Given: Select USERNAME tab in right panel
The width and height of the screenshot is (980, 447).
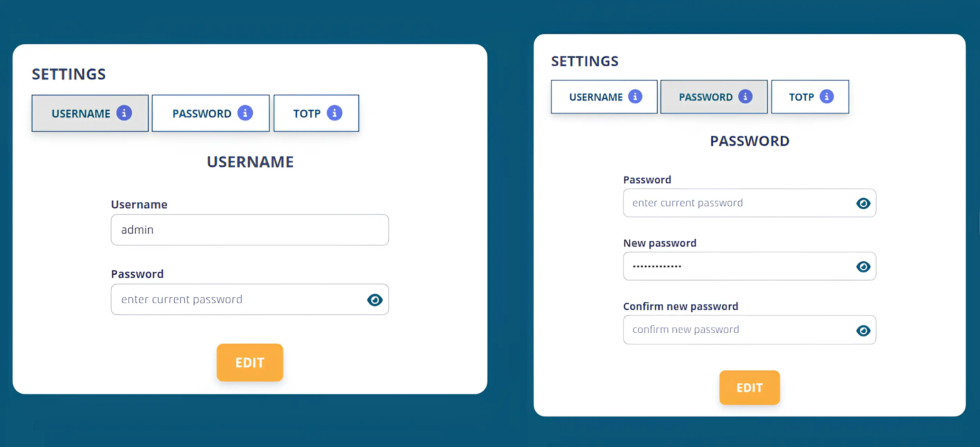Looking at the screenshot, I should click(x=604, y=97).
